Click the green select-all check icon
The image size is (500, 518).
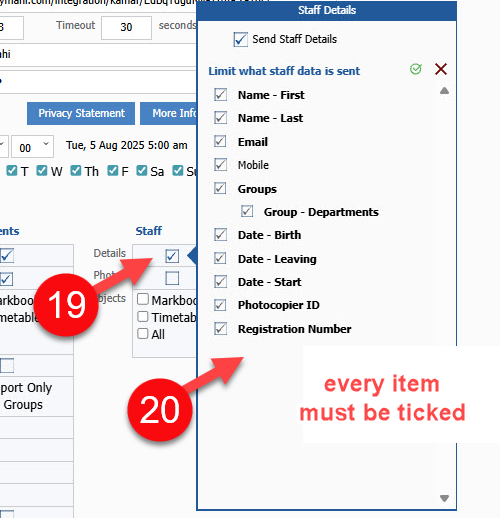pyautogui.click(x=416, y=69)
